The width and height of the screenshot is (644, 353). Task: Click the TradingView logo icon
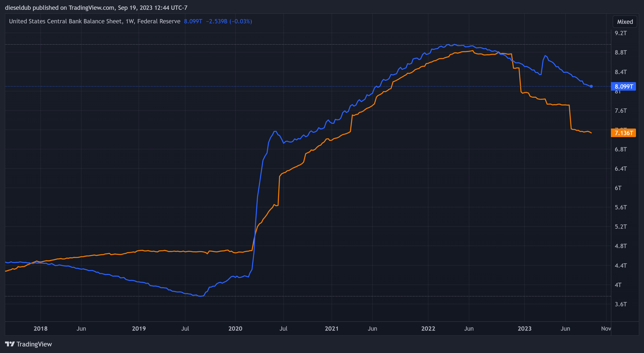point(10,344)
